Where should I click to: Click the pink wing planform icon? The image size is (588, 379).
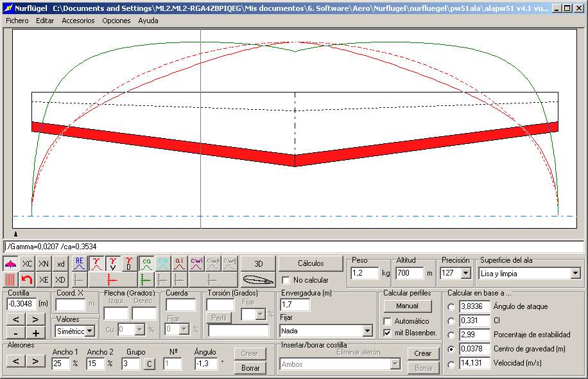click(x=10, y=264)
